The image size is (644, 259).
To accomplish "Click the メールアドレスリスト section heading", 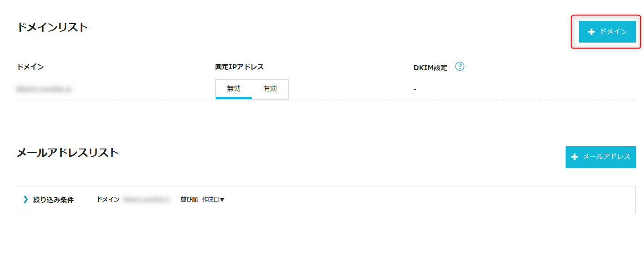I will (68, 153).
